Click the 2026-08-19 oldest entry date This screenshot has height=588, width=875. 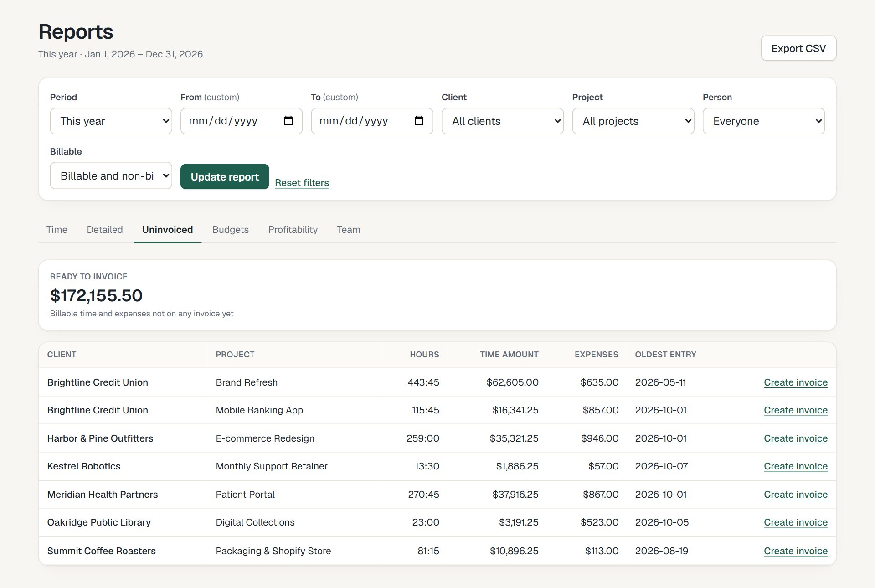coord(662,551)
